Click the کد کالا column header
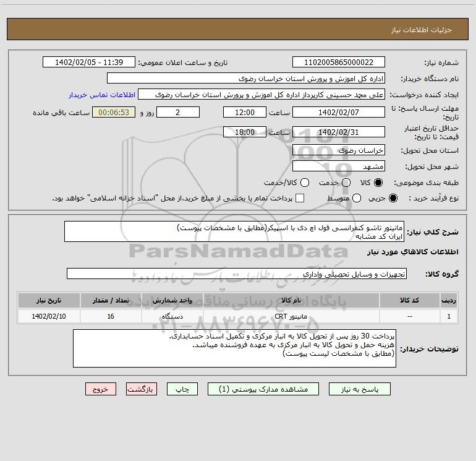The image size is (476, 461). click(x=409, y=300)
